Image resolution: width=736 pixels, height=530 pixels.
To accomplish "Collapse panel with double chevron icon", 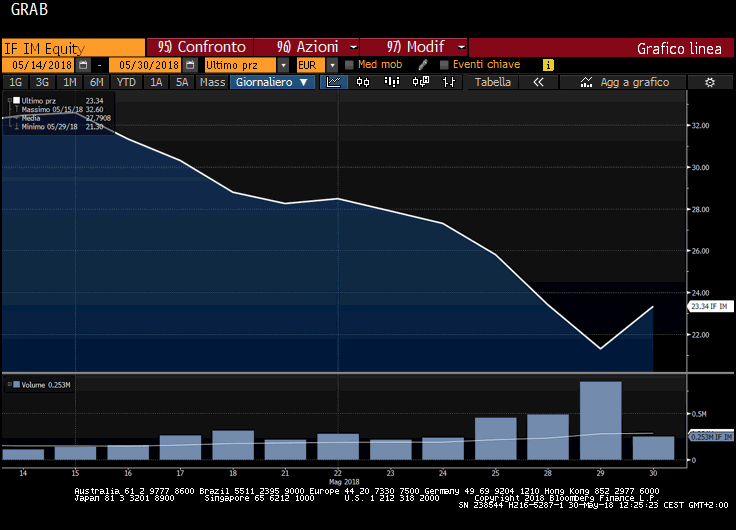I will pyautogui.click(x=538, y=82).
